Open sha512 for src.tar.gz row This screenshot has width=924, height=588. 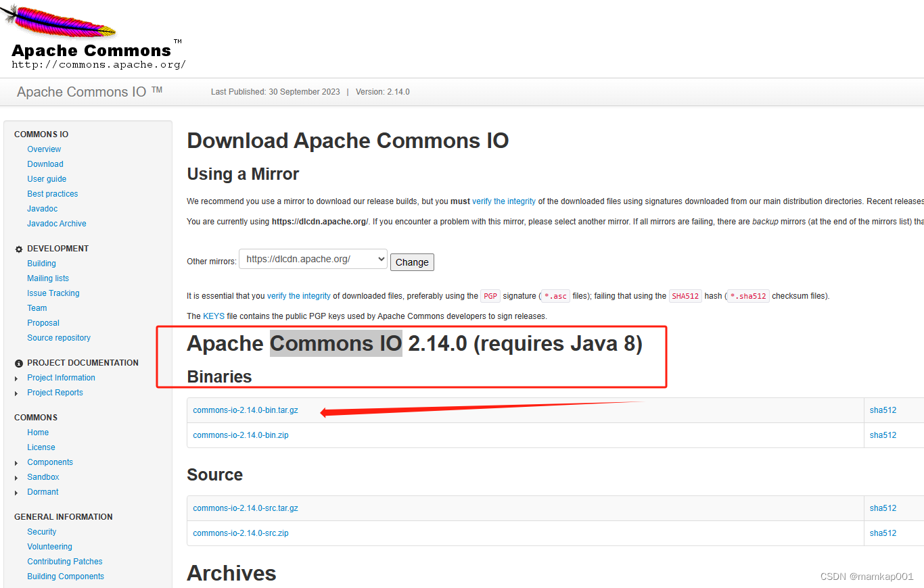[x=883, y=508]
